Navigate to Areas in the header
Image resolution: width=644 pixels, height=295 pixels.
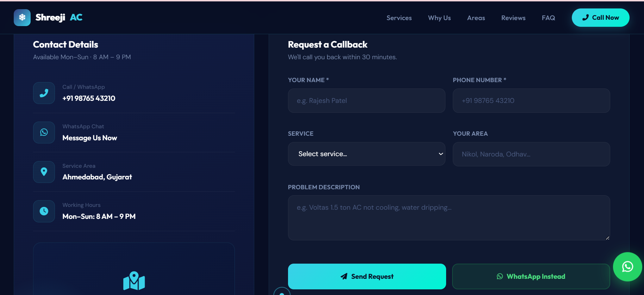[x=476, y=18]
